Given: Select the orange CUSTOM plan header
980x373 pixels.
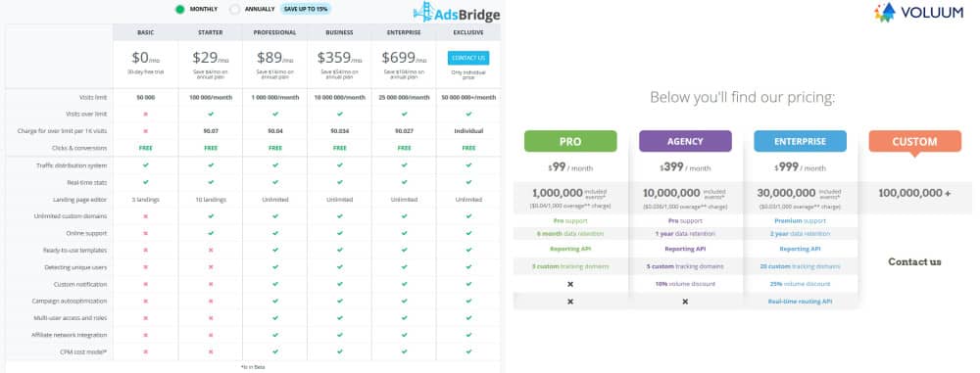Looking at the screenshot, I should pos(915,142).
